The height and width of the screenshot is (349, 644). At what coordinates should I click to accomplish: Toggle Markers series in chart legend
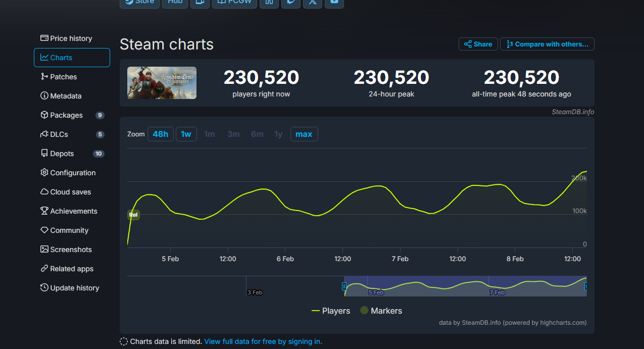[381, 311]
